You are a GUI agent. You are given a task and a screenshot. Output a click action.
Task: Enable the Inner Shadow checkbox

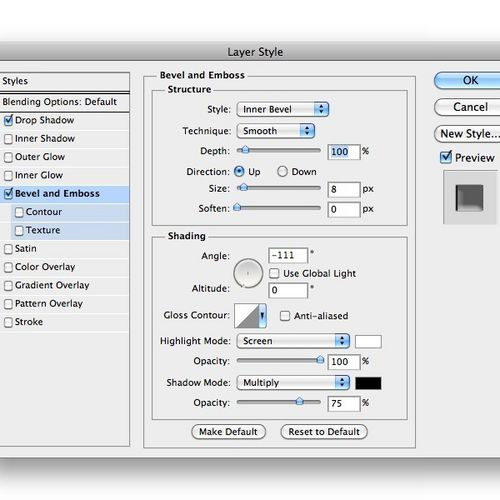pos(8,139)
